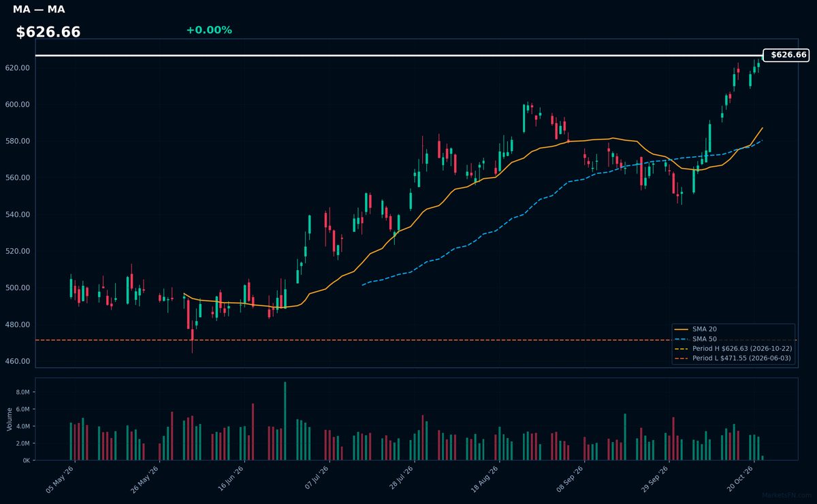Viewport: 817px width, 504px height.
Task: Click the 8.0M volume axis label
Action: coord(22,392)
